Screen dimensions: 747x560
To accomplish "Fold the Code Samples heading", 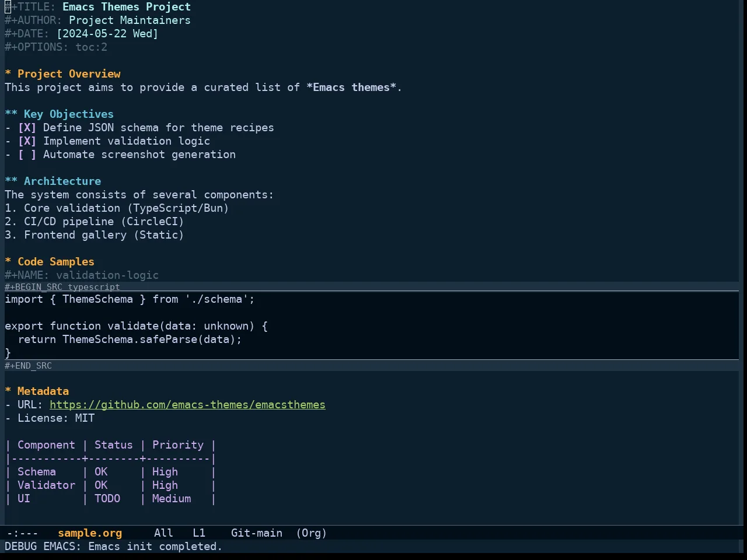I will click(x=50, y=262).
